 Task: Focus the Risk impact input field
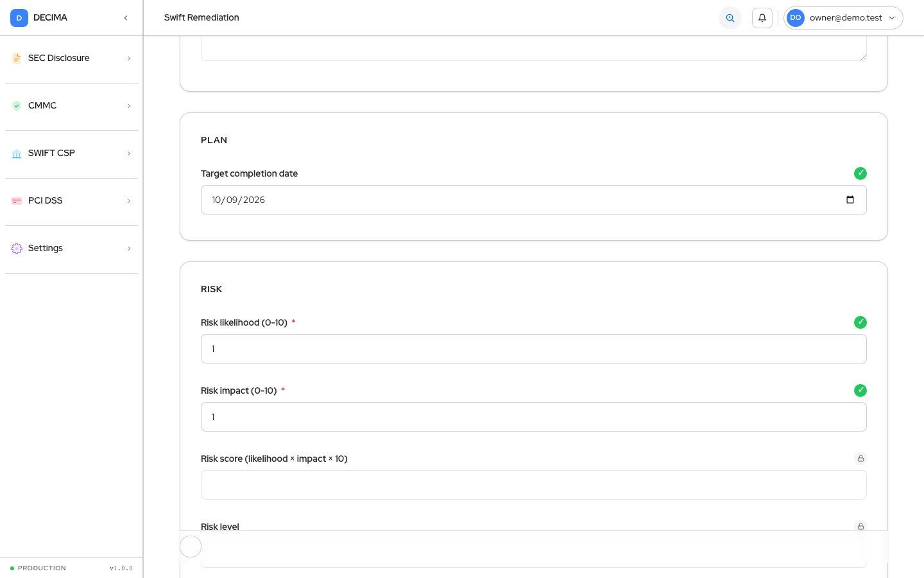[x=534, y=417]
